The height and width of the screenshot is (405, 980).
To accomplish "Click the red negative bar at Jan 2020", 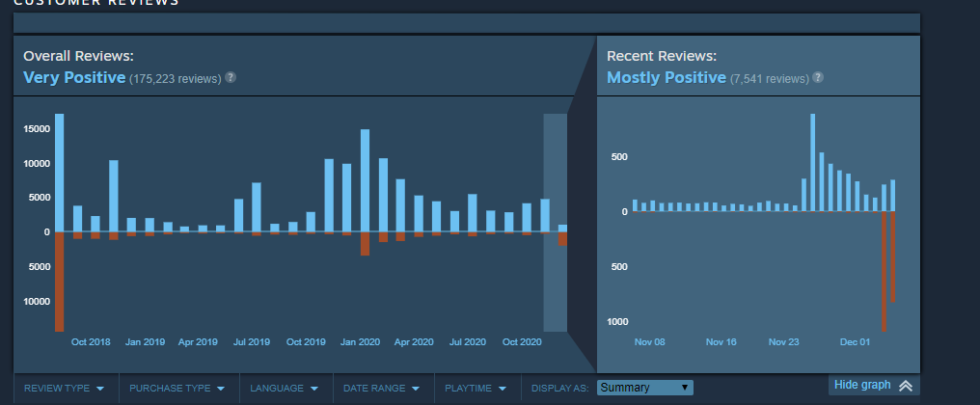I will [x=365, y=244].
